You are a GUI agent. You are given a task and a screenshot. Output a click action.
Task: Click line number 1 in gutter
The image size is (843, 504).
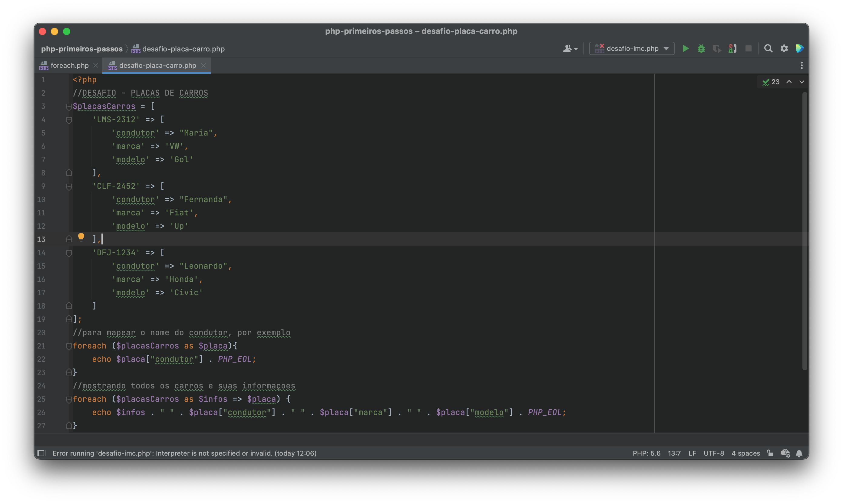coord(43,80)
